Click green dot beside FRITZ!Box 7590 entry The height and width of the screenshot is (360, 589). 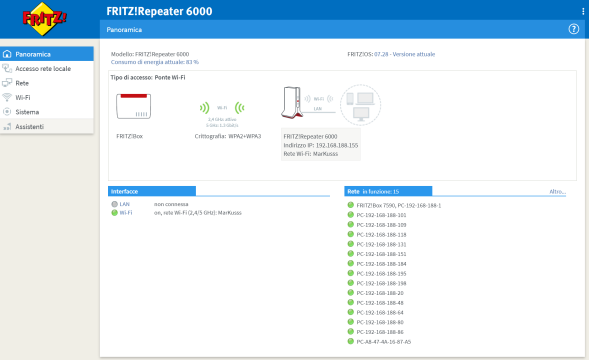350,205
